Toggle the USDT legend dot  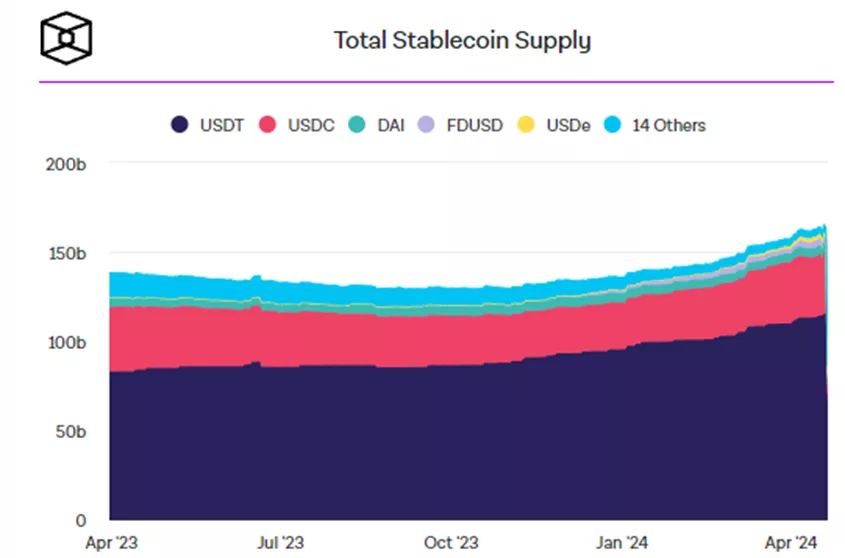pos(179,125)
